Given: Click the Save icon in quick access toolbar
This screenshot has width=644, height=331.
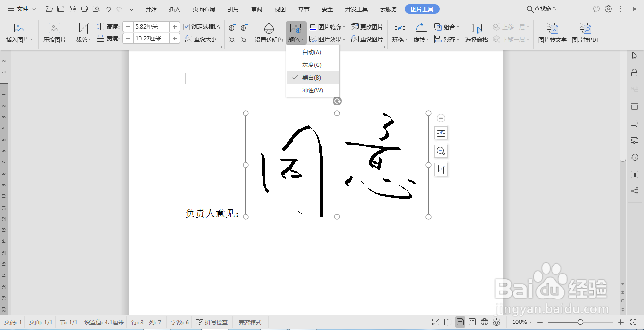Looking at the screenshot, I should [x=61, y=9].
